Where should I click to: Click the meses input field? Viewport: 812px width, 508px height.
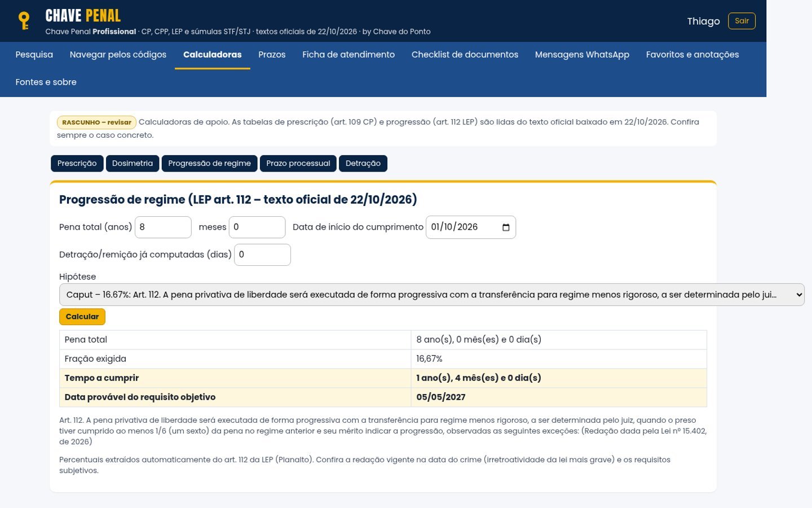coord(257,227)
